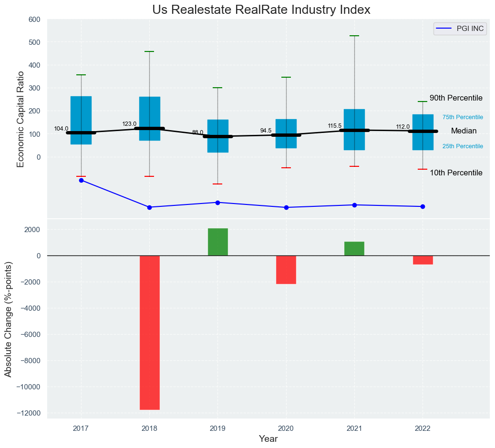Viewport: 495px width, 448px height.
Task: Click the PGI INC legend entry
Action: [x=460, y=29]
